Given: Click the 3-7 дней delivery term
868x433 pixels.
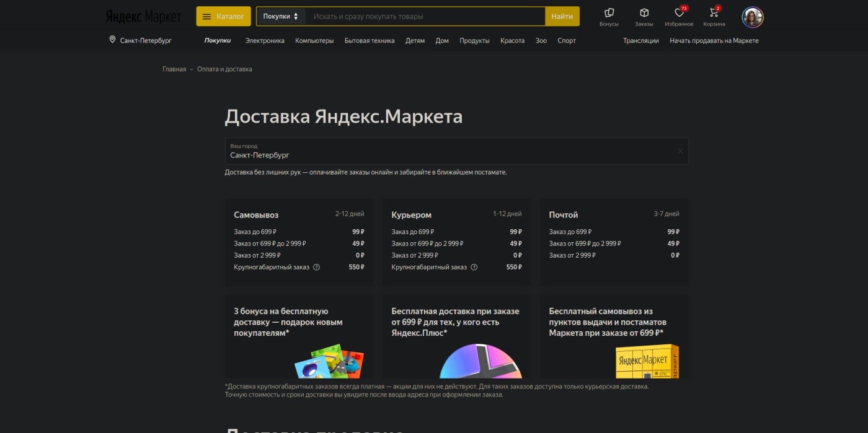Looking at the screenshot, I should [666, 214].
